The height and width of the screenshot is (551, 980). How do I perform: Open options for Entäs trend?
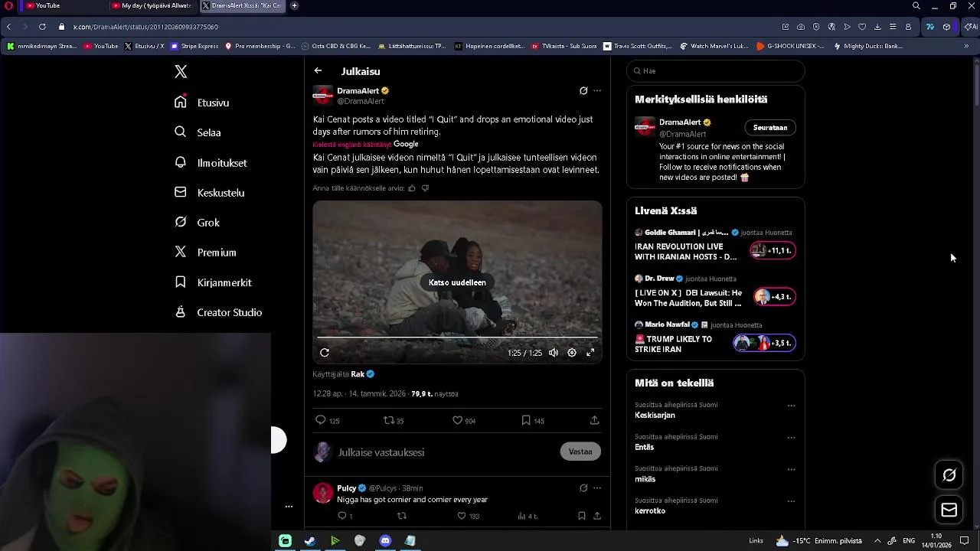[x=792, y=438]
